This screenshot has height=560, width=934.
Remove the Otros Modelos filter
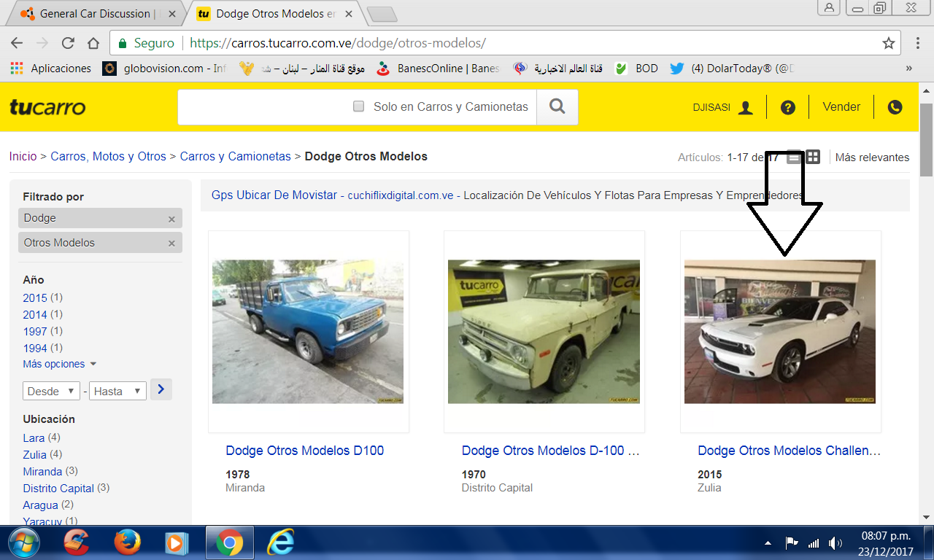(171, 244)
